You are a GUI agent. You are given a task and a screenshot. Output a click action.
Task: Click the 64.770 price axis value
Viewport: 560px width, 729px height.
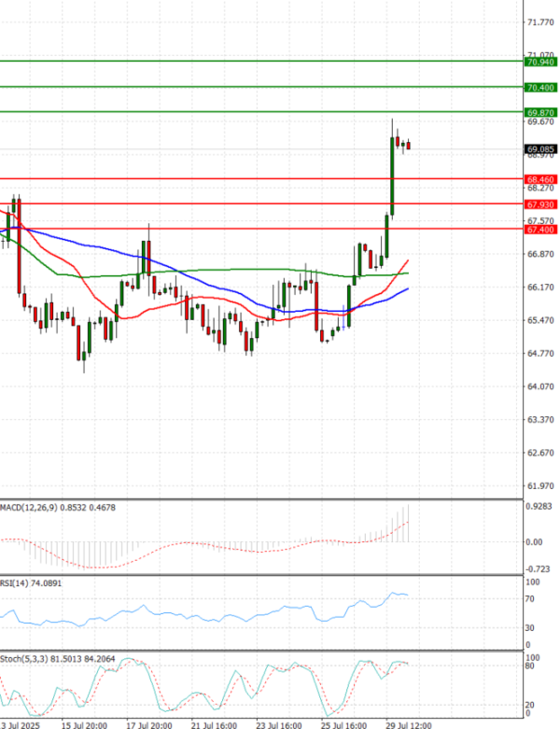[x=540, y=354]
